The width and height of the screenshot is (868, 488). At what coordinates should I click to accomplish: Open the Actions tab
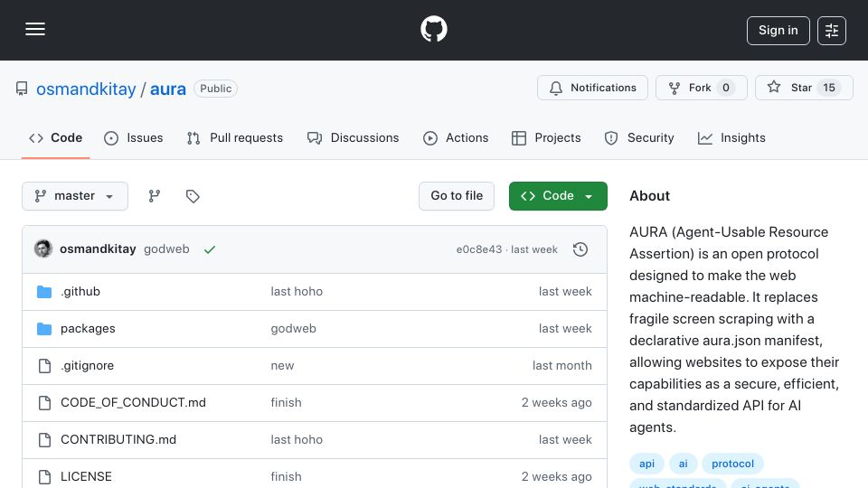tap(456, 137)
